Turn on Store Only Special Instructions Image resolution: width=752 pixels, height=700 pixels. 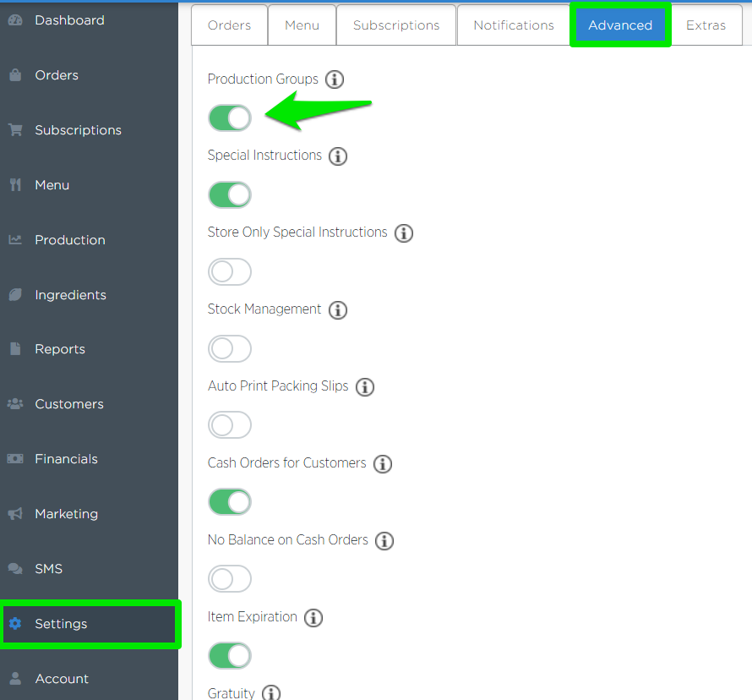[x=230, y=271]
